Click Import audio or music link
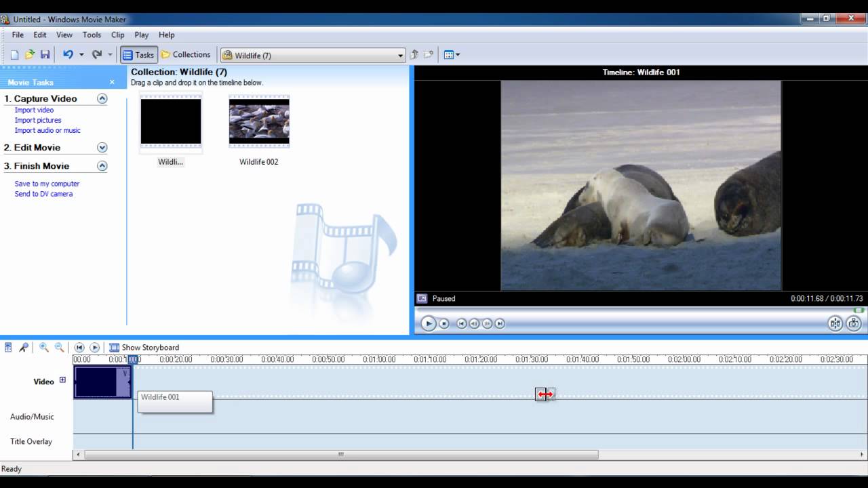 coord(47,131)
